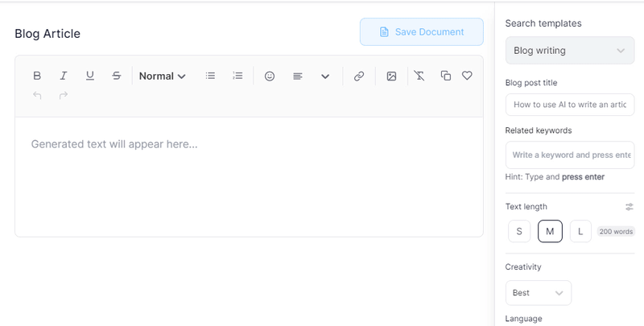Copy the generated text
The width and height of the screenshot is (644, 326).
point(446,76)
